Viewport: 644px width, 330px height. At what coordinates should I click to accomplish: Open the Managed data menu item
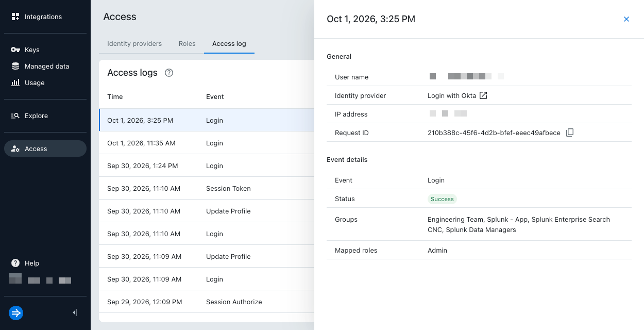tap(45, 66)
